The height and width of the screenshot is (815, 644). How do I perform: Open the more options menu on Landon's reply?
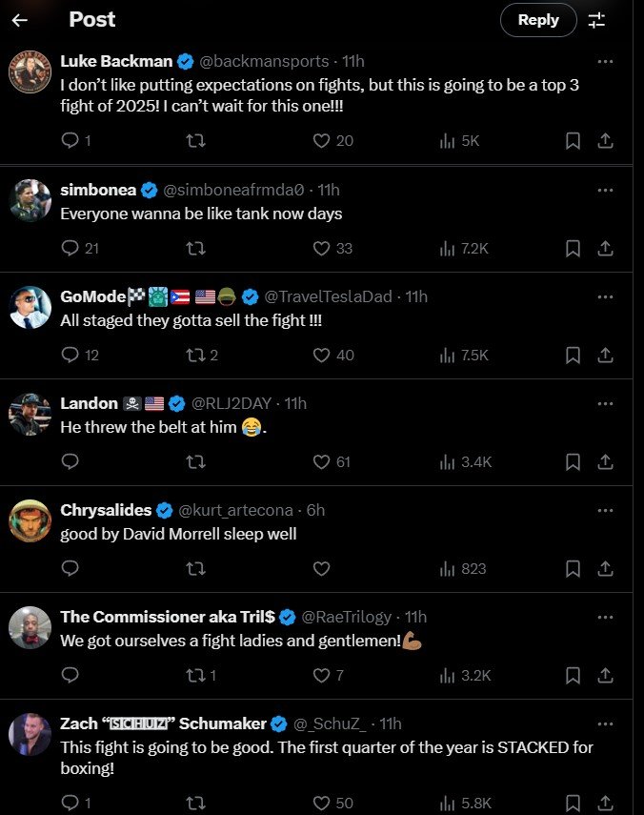(x=606, y=403)
